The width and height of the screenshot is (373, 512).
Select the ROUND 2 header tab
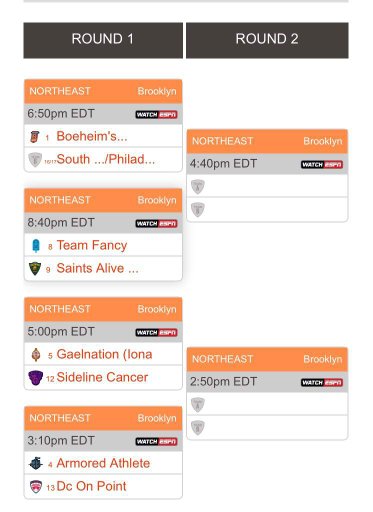(x=267, y=40)
